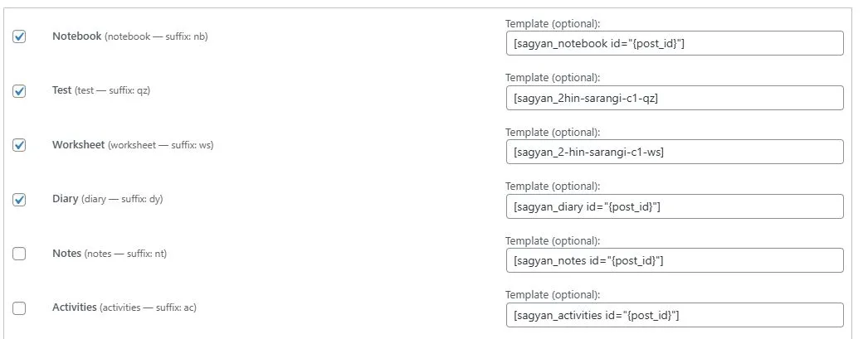
Task: Untick the Diary checkbox
Action: [19, 200]
